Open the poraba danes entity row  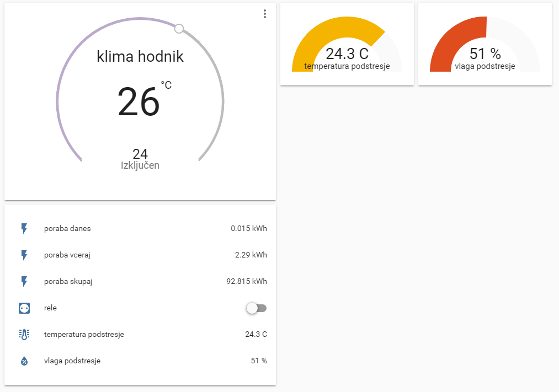(x=67, y=228)
